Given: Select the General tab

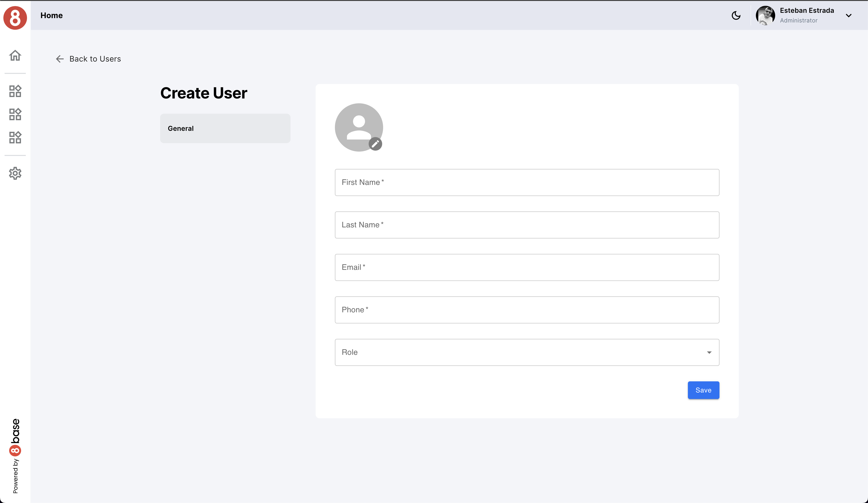Looking at the screenshot, I should pos(225,128).
